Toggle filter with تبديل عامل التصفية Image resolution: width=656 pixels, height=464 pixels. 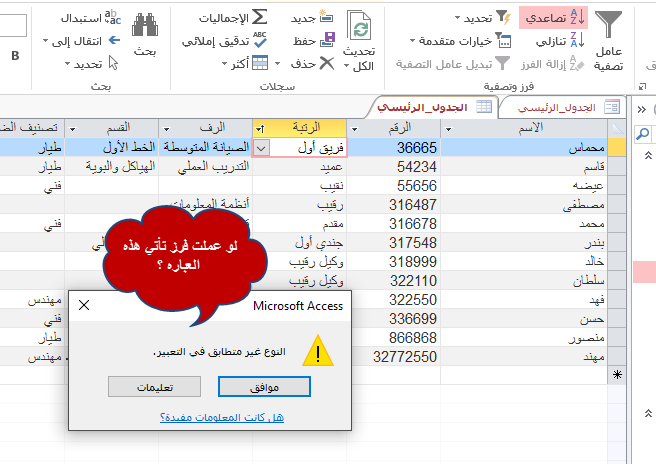pos(453,64)
